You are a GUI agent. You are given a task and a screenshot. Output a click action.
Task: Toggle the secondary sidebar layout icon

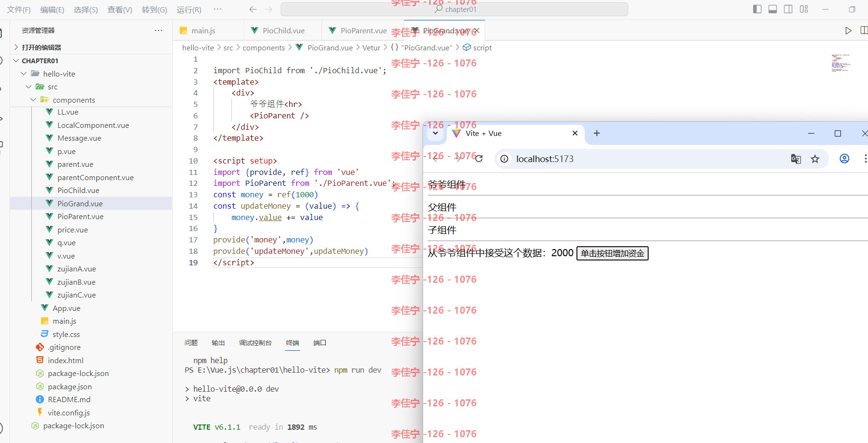788,9
